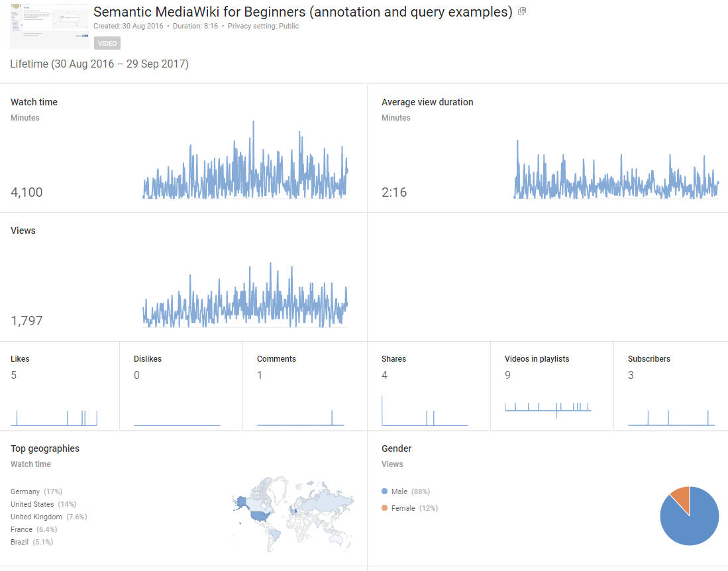The image size is (728, 571).
Task: Open the Comments card
Action: tap(305, 386)
